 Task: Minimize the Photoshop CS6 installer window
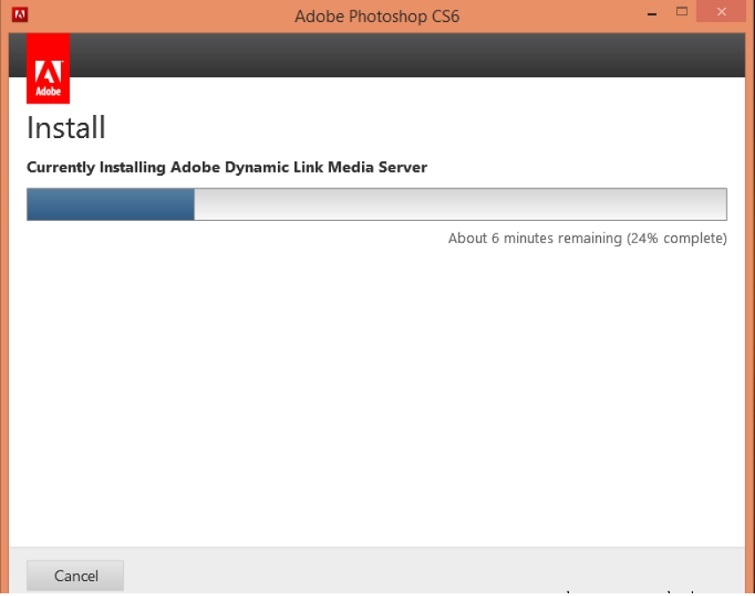point(654,14)
